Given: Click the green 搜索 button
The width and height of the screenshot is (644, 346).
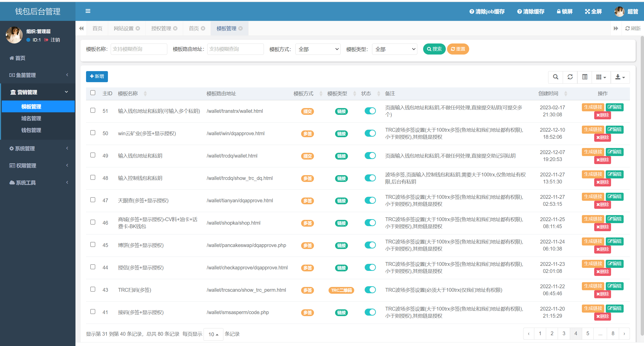Looking at the screenshot, I should coord(434,49).
